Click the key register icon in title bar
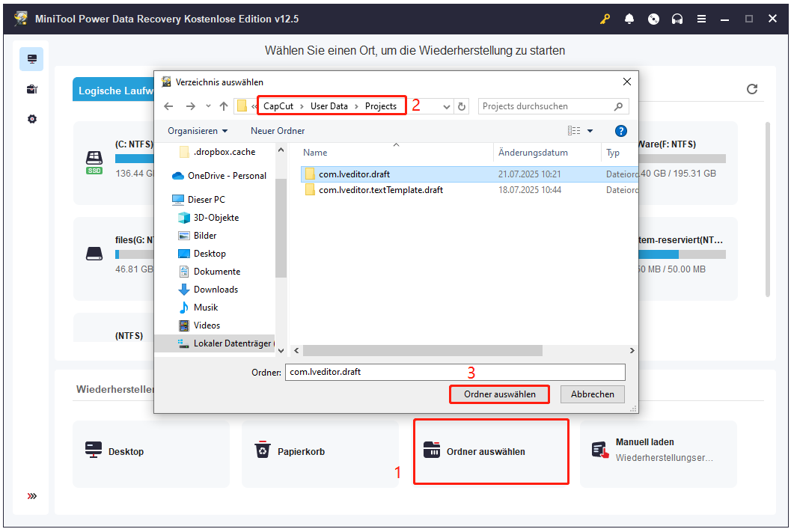The image size is (794, 532). click(605, 19)
